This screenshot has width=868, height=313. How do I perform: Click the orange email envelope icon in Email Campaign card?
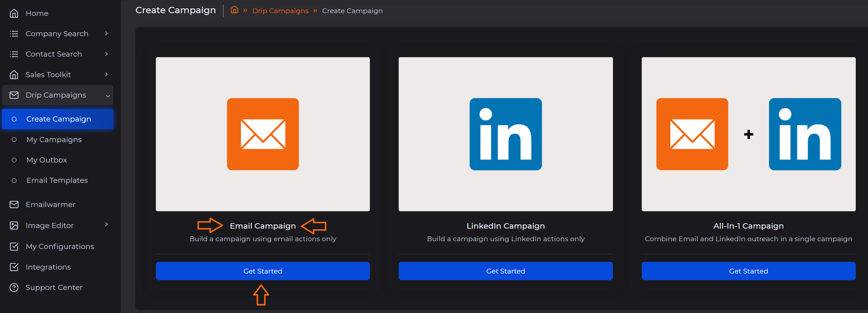(263, 134)
